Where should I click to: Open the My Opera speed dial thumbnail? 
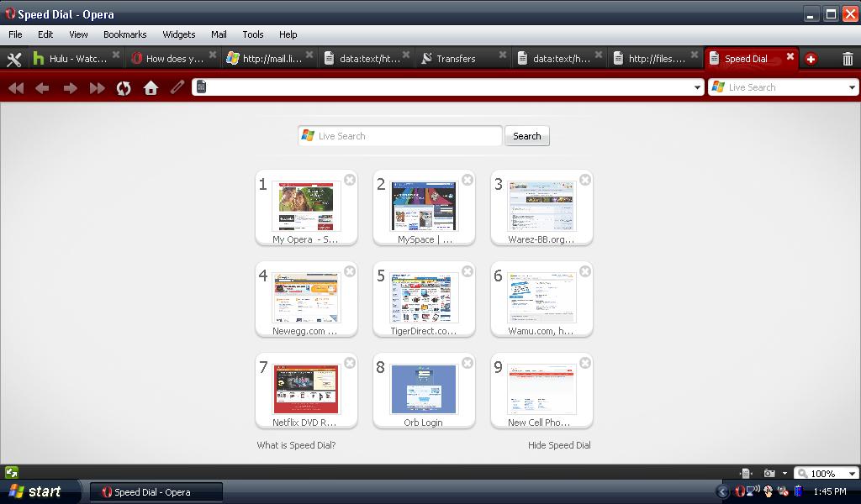pos(306,206)
